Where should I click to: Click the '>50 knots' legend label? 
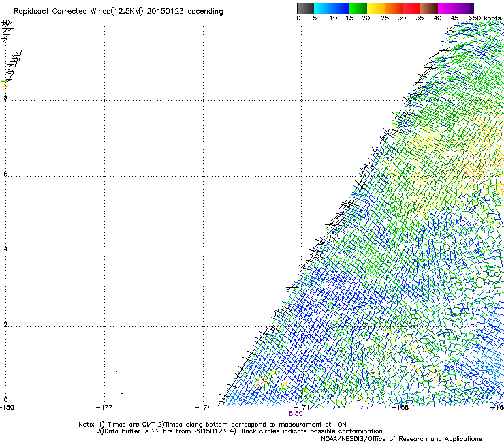pos(484,18)
